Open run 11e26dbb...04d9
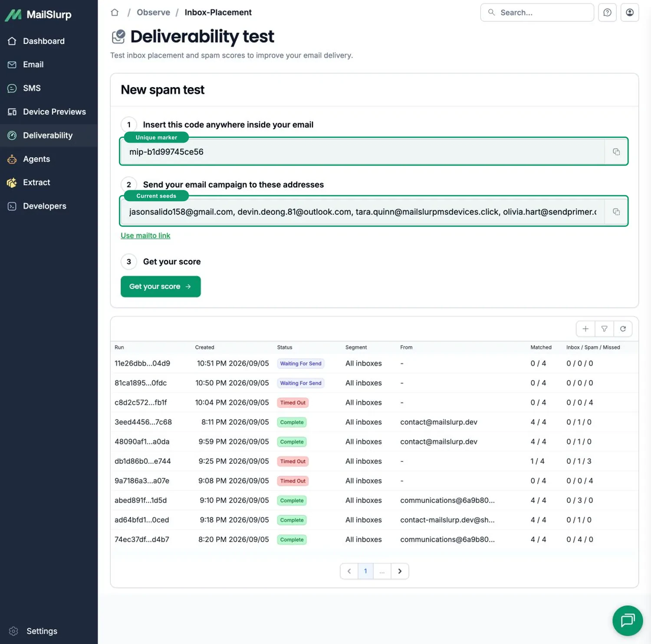The height and width of the screenshot is (644, 651). (x=142, y=363)
